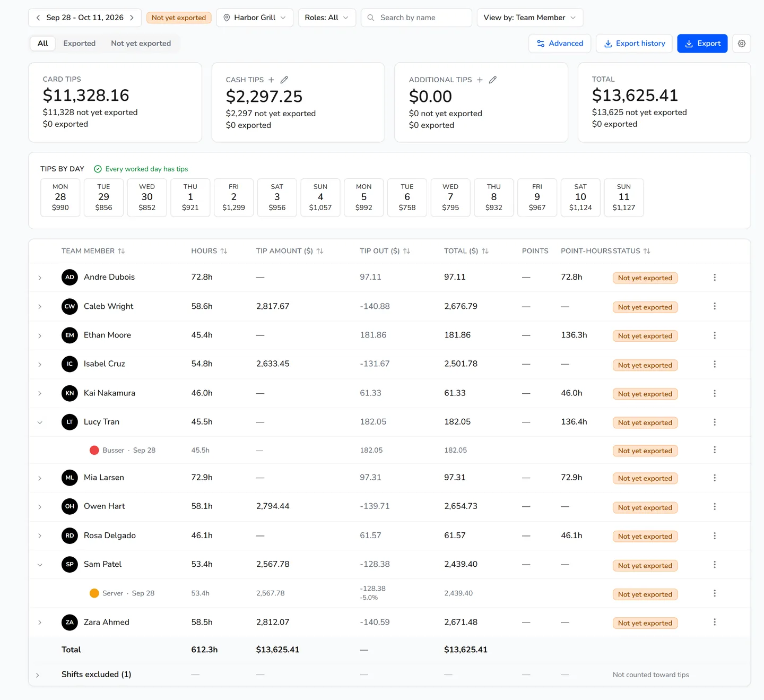Sort by Total column arrows

[x=485, y=251]
